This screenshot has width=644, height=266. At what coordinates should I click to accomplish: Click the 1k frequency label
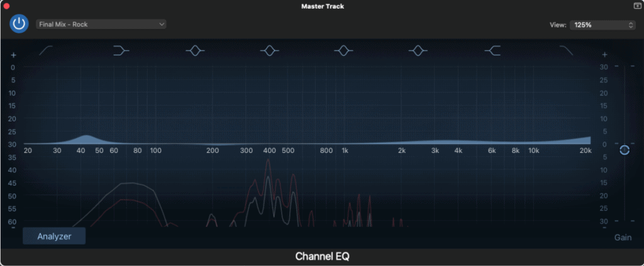click(345, 151)
